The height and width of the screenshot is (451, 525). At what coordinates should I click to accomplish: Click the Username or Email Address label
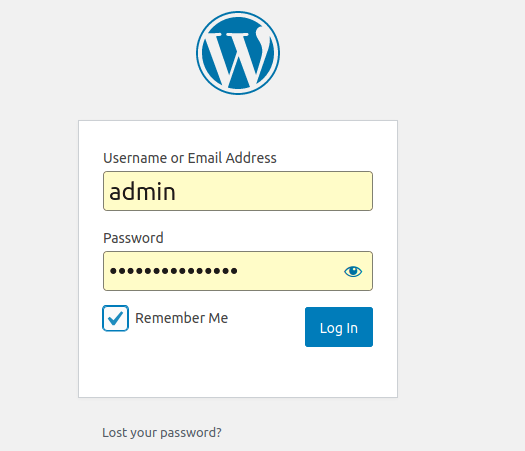point(190,158)
